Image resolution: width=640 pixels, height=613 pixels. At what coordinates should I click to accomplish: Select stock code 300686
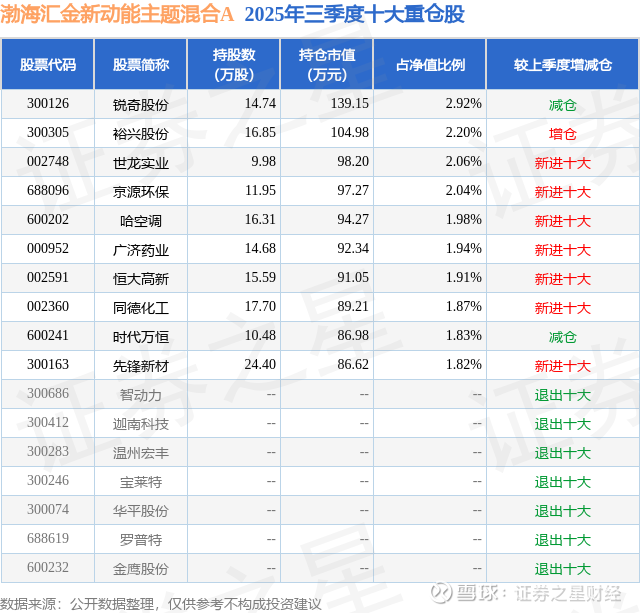click(x=48, y=393)
